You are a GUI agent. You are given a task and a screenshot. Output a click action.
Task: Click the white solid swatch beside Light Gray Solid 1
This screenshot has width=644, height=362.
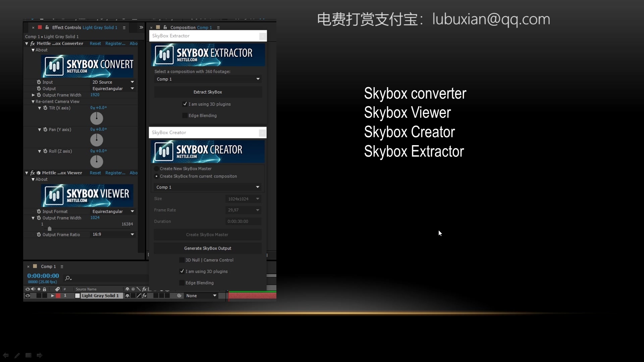pos(77,296)
